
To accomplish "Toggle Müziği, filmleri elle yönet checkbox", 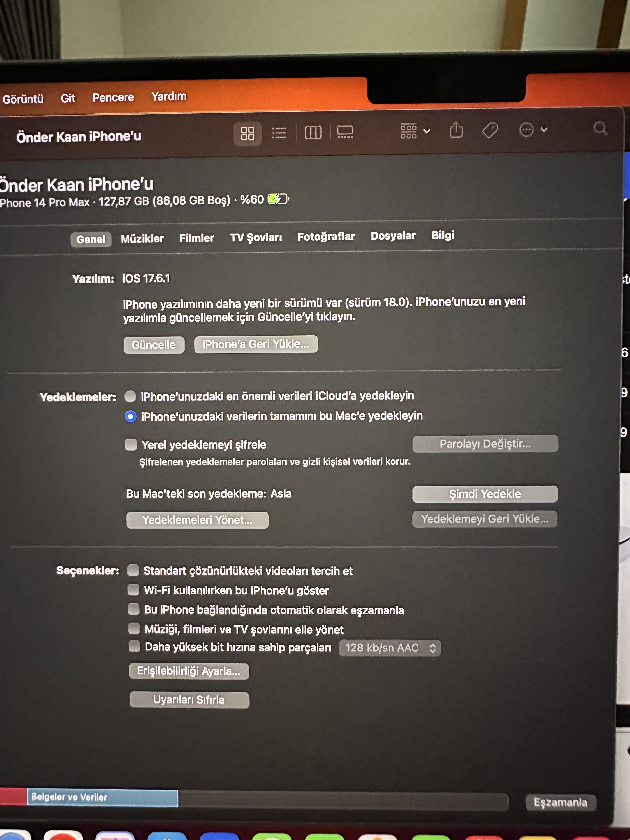I will click(134, 629).
